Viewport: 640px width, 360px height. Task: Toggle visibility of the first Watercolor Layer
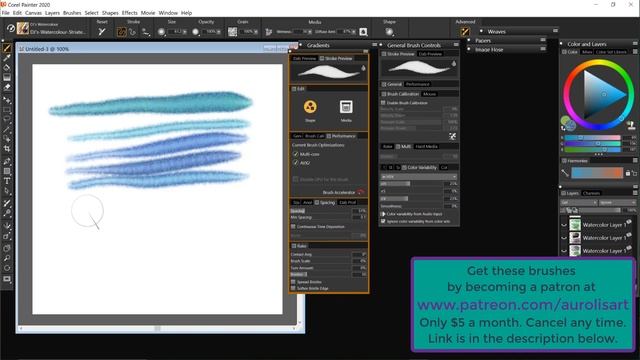coord(564,225)
